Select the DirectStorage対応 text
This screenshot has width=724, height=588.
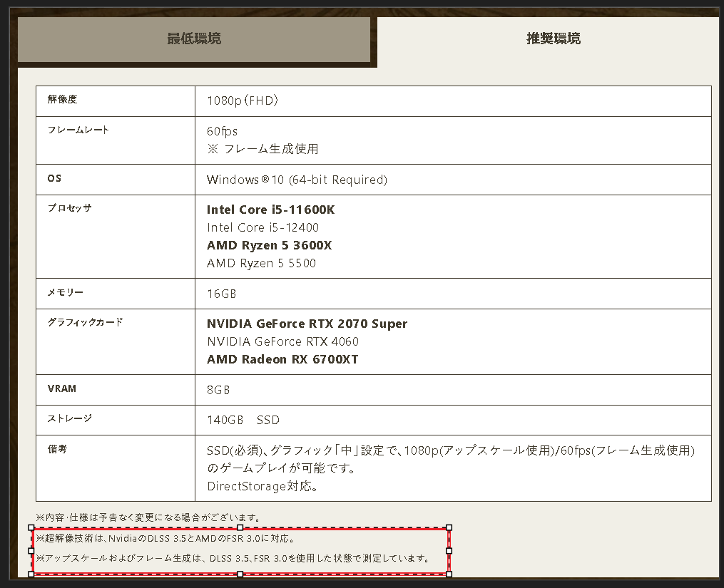click(262, 486)
